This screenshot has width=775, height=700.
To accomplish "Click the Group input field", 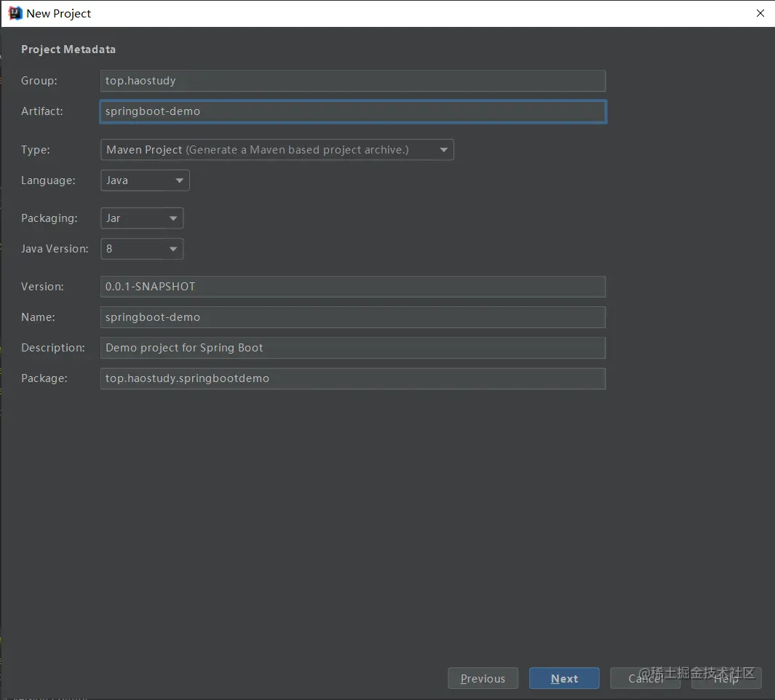I will pyautogui.click(x=352, y=81).
